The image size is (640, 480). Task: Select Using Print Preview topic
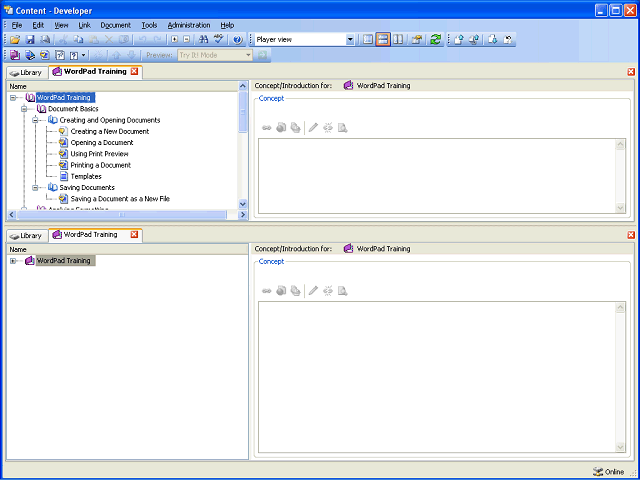pos(100,154)
